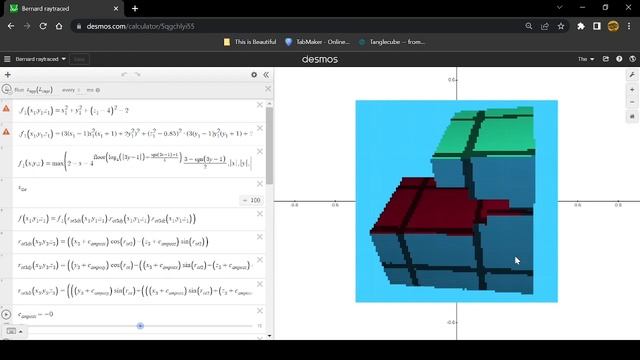Screen dimensions: 640x360
Task: Start the ticker clock icon
Action: point(6,89)
